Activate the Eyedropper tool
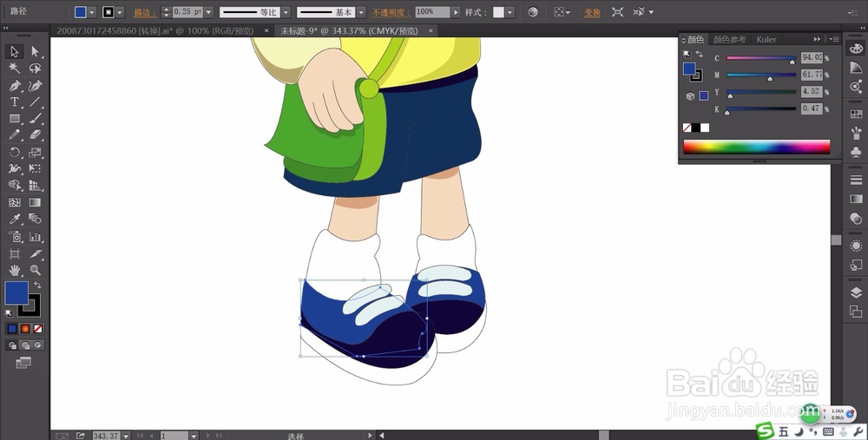868x440 pixels. pos(15,220)
